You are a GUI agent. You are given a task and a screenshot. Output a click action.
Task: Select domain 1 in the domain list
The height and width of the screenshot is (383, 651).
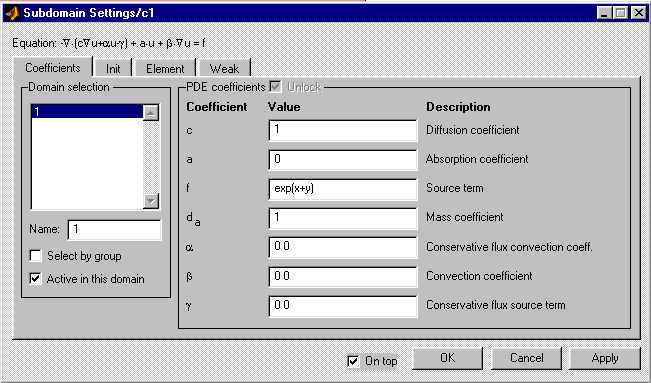coord(87,112)
